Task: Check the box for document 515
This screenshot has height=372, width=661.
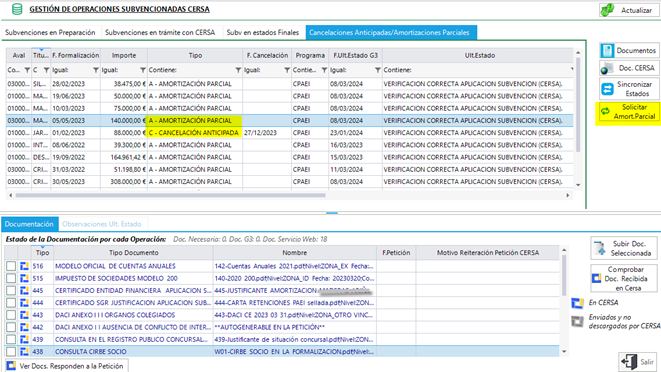Action: (x=11, y=278)
